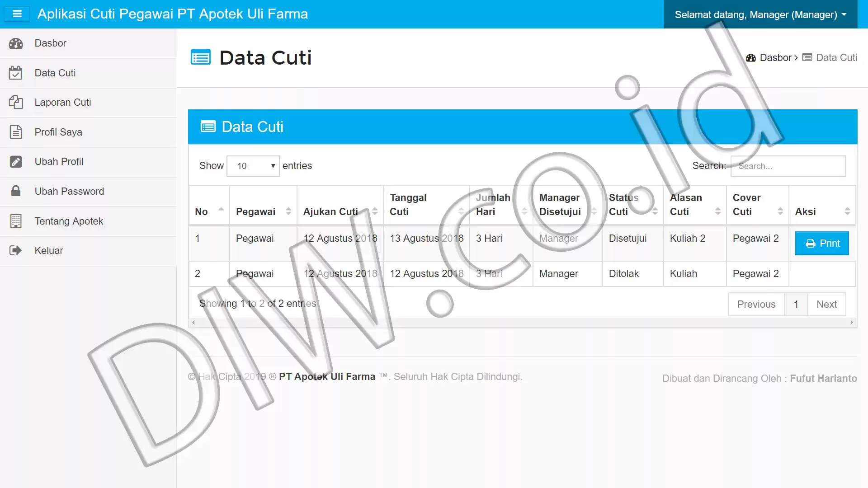Open the Show entries count dropdown
868x488 pixels.
pyautogui.click(x=253, y=166)
